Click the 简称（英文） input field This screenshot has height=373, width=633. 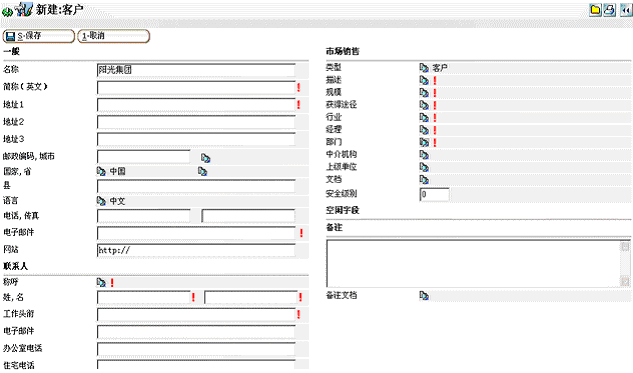196,88
